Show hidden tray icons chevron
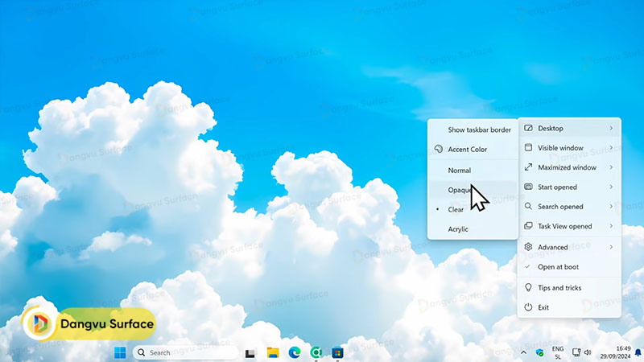This screenshot has height=362, width=644. pos(524,352)
